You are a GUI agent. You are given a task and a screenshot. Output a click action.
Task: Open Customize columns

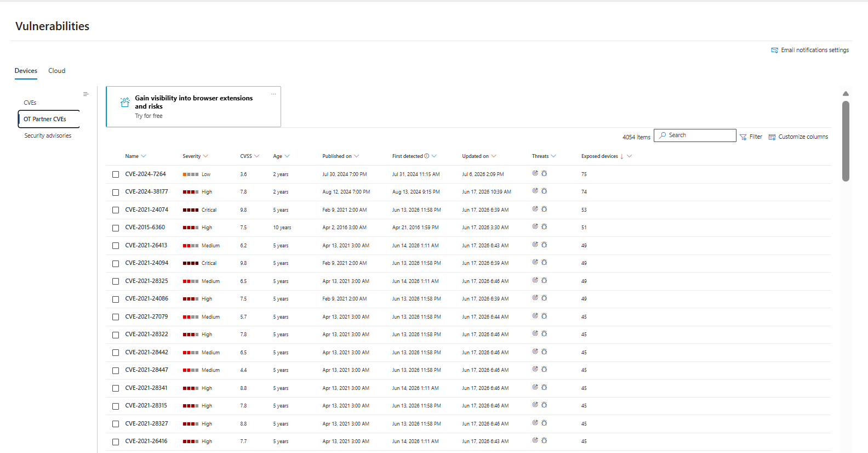tap(798, 137)
